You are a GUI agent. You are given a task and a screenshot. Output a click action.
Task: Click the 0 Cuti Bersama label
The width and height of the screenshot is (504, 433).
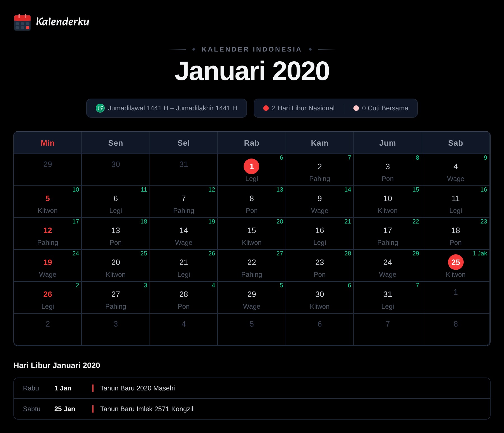385,108
